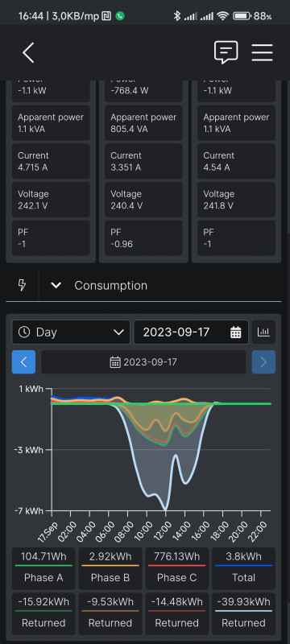Toggle the Phase A series legend
290x644 pixels.
[43, 568]
